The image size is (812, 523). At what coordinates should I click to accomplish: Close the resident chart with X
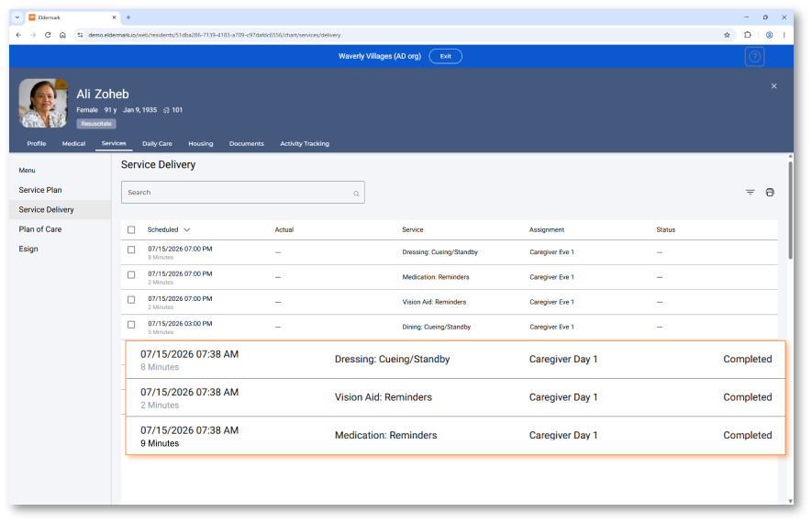pyautogui.click(x=773, y=86)
